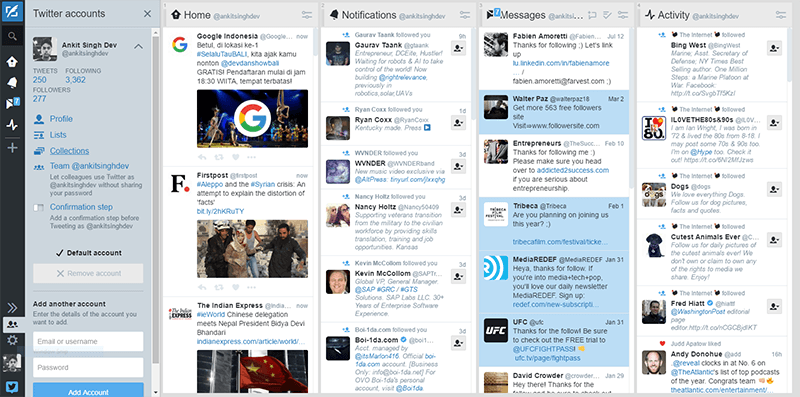Add a column with the plus icon
800x397 pixels.
12,148
